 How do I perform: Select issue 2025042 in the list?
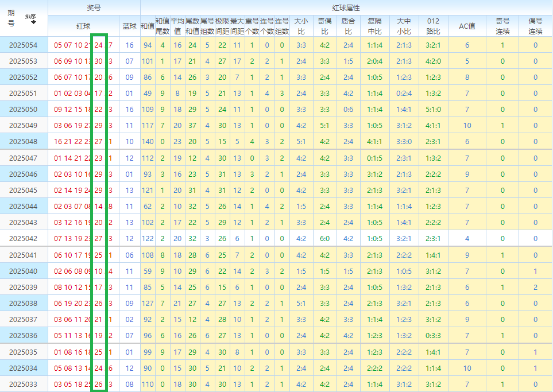click(23, 238)
